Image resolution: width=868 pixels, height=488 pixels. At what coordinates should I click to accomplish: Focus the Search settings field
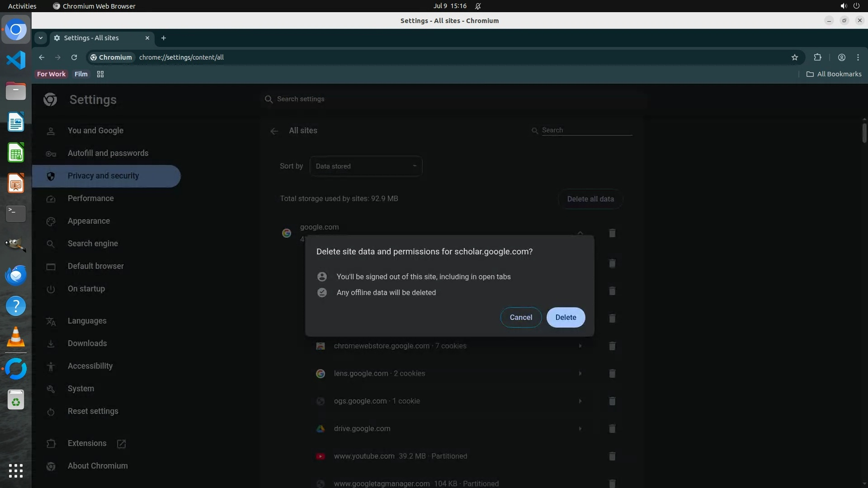452,99
